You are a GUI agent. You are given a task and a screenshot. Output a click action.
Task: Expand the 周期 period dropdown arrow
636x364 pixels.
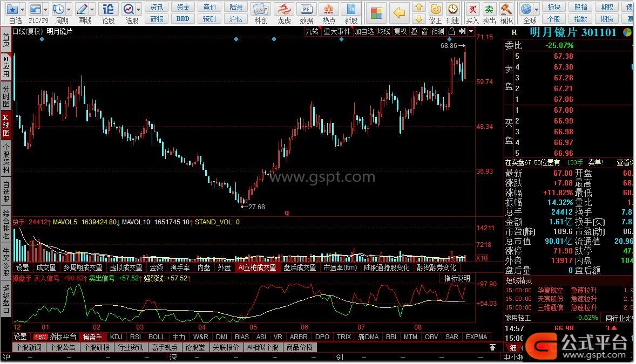69,9
